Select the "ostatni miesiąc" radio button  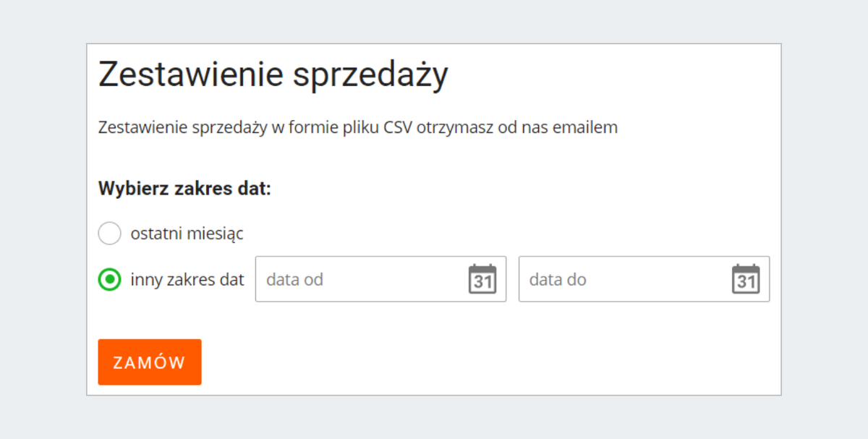(x=109, y=234)
